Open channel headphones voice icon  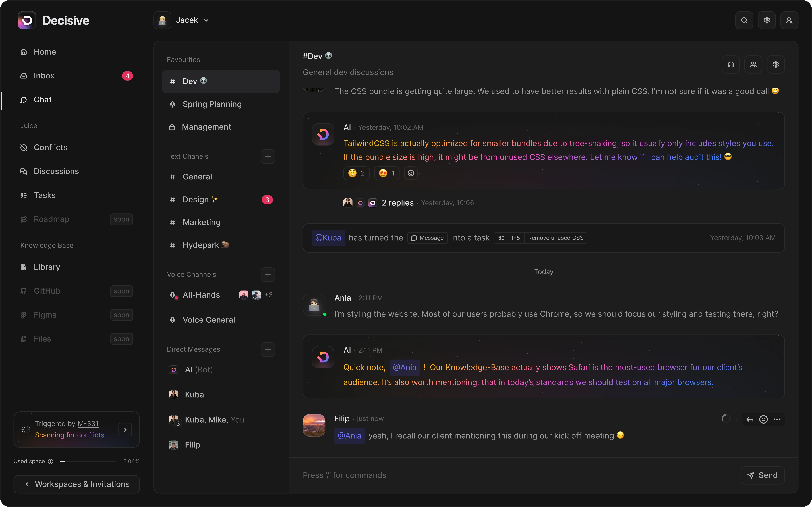tap(730, 64)
